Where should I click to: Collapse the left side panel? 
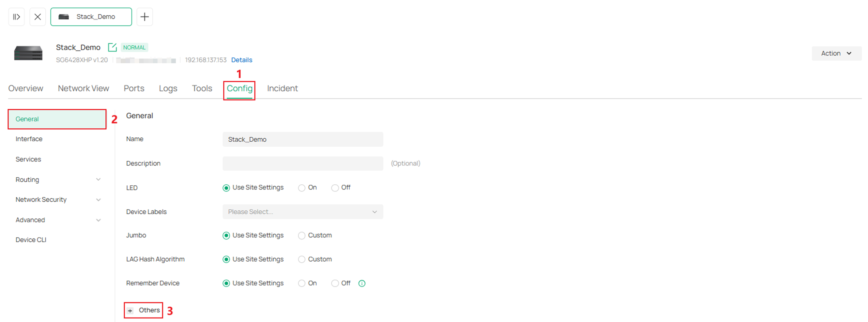(16, 17)
